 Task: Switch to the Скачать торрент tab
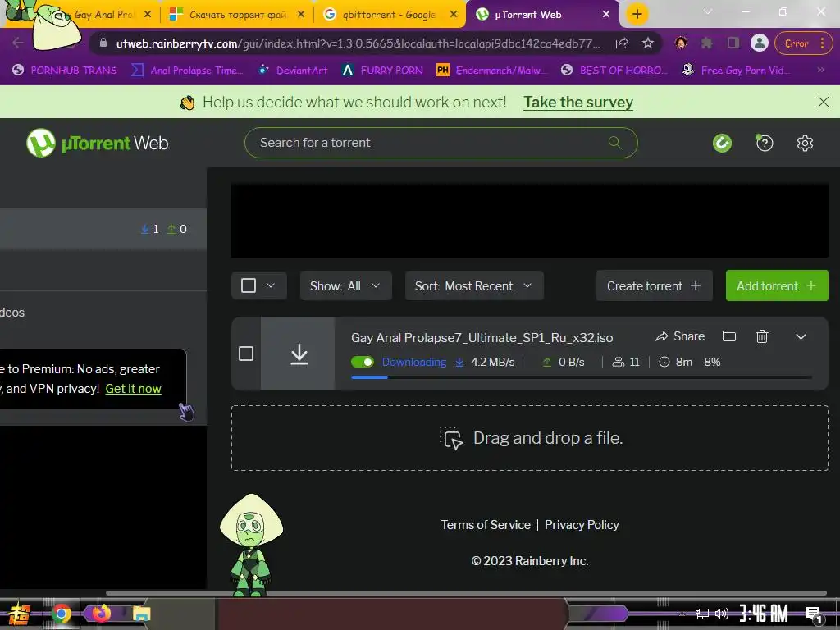click(235, 15)
